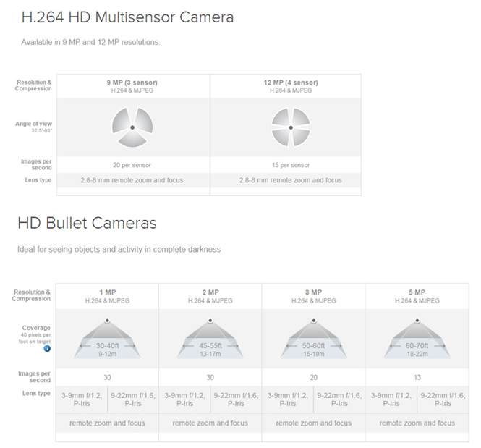Screen dimensions: 481x448
Task: Click the 50-60ft coverage diagram
Action: 314,339
